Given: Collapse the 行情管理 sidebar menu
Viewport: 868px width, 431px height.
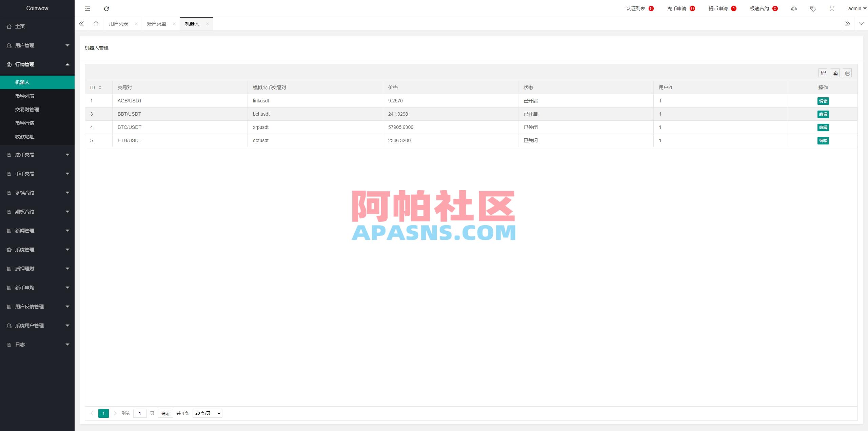Looking at the screenshot, I should coord(37,64).
